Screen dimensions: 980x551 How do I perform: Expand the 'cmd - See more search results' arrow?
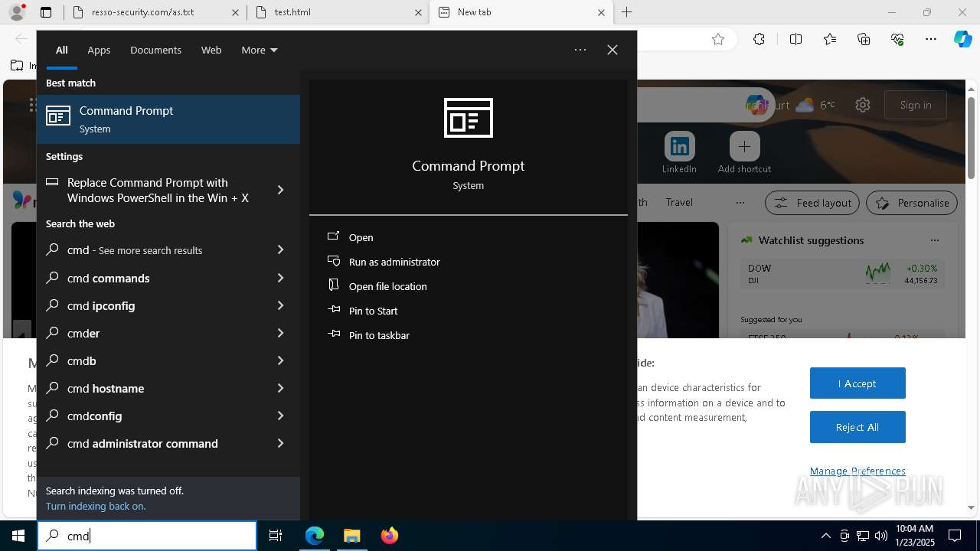pyautogui.click(x=280, y=249)
